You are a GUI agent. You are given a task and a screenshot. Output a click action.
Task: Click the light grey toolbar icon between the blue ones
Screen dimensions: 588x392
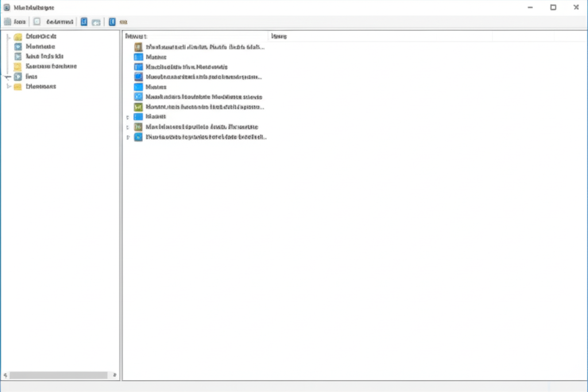pyautogui.click(x=96, y=22)
